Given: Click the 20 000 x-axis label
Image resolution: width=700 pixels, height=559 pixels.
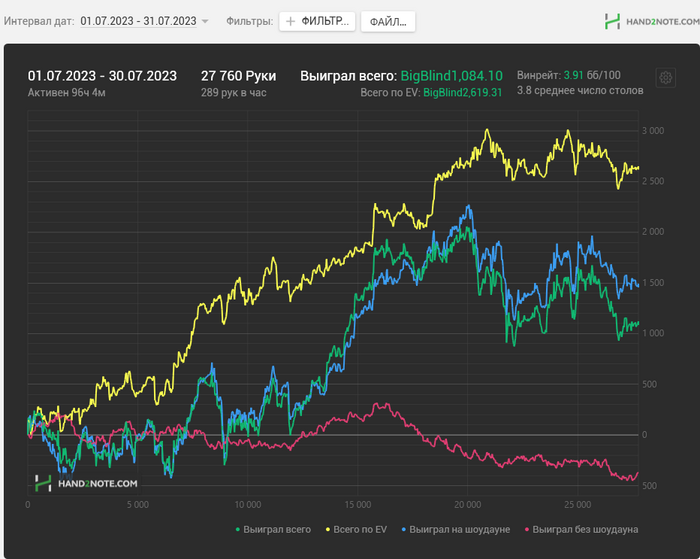Looking at the screenshot, I should click(467, 505).
